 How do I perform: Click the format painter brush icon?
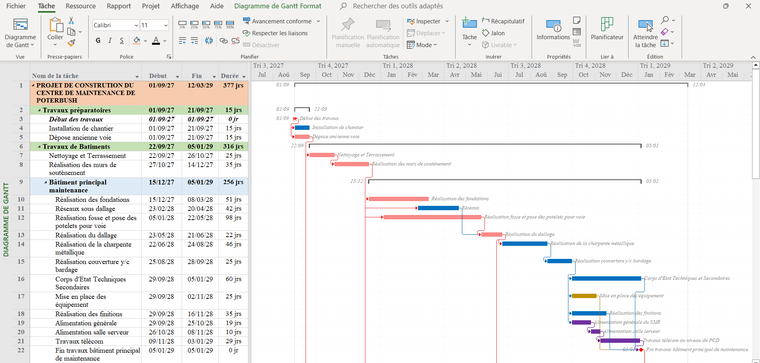[x=71, y=43]
